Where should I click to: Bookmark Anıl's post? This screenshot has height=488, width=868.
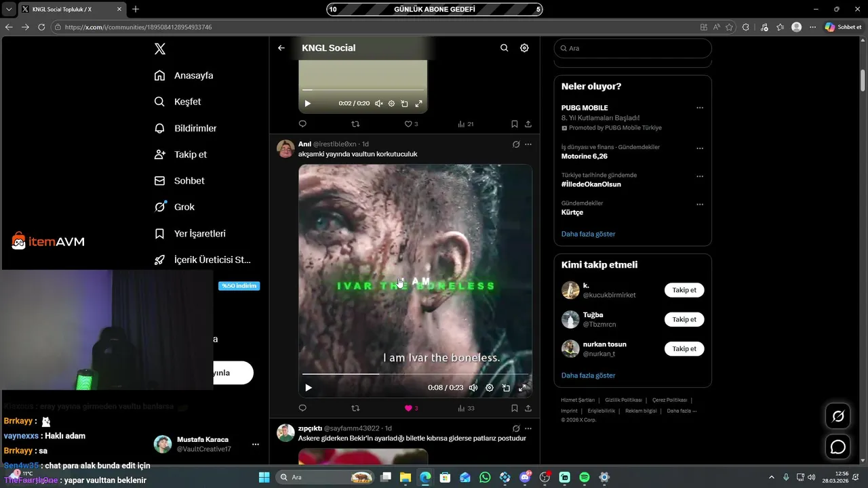(x=515, y=408)
